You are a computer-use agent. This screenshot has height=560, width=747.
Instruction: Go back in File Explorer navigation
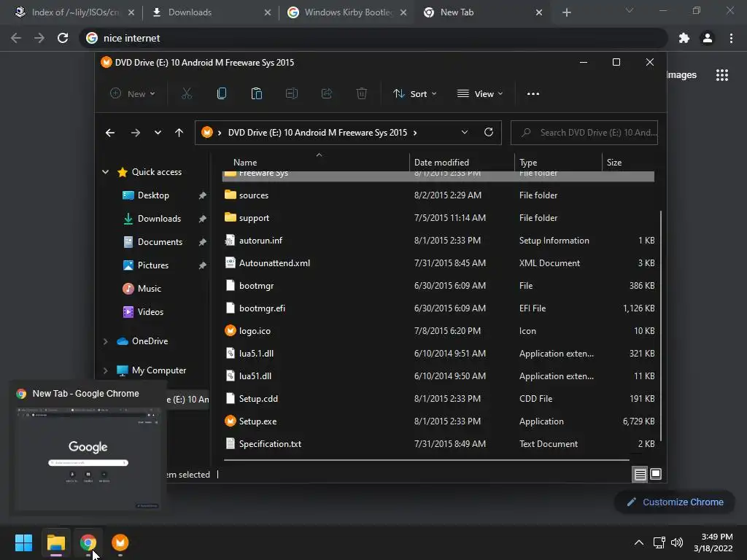point(110,133)
